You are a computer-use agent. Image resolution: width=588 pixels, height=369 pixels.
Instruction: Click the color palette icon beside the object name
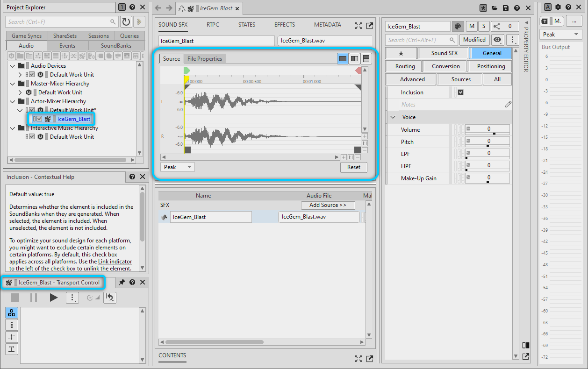pos(458,27)
